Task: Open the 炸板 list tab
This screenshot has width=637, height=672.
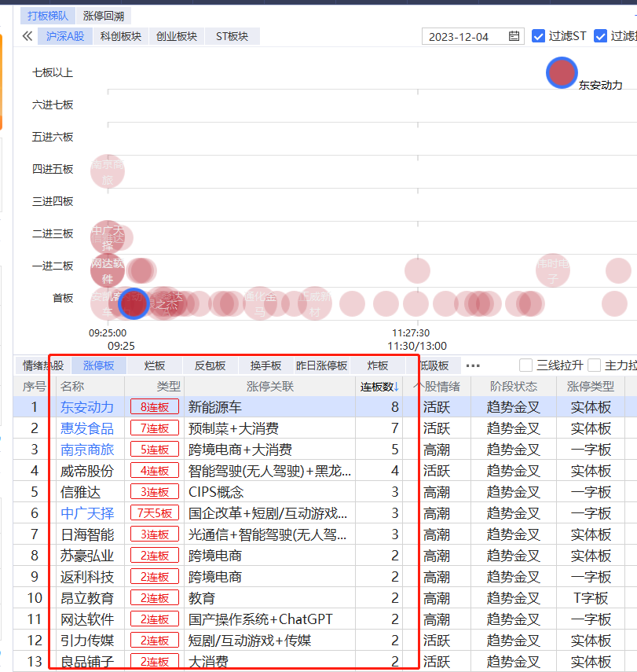Action: coord(377,365)
